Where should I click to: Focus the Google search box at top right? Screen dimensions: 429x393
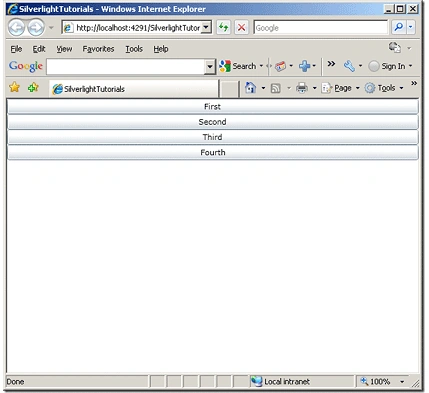point(321,28)
